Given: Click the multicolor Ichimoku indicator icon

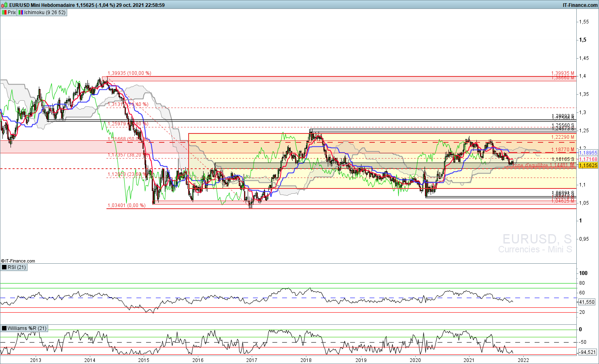Looking at the screenshot, I should 21,13.
